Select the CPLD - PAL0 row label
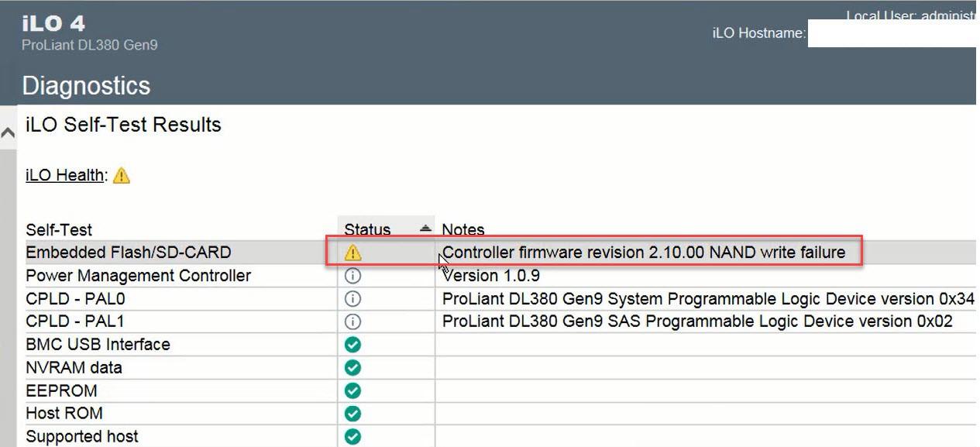Image resolution: width=980 pixels, height=447 pixels. coord(75,299)
